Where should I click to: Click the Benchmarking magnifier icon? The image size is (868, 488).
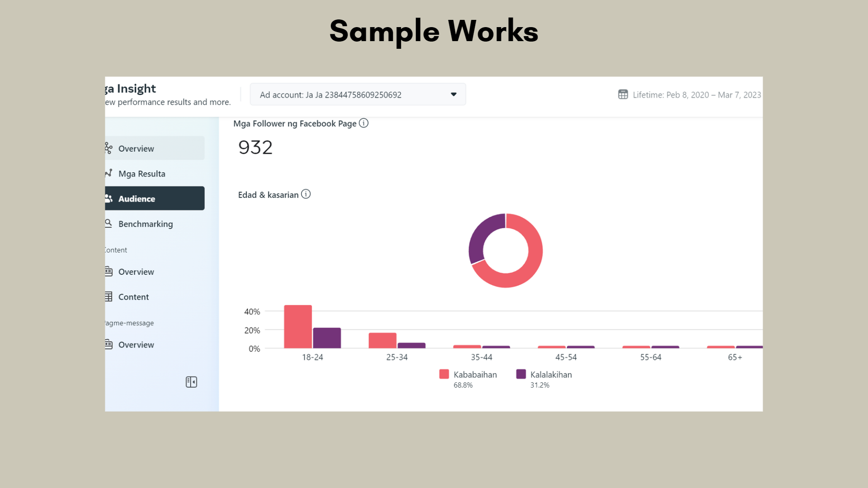(108, 223)
